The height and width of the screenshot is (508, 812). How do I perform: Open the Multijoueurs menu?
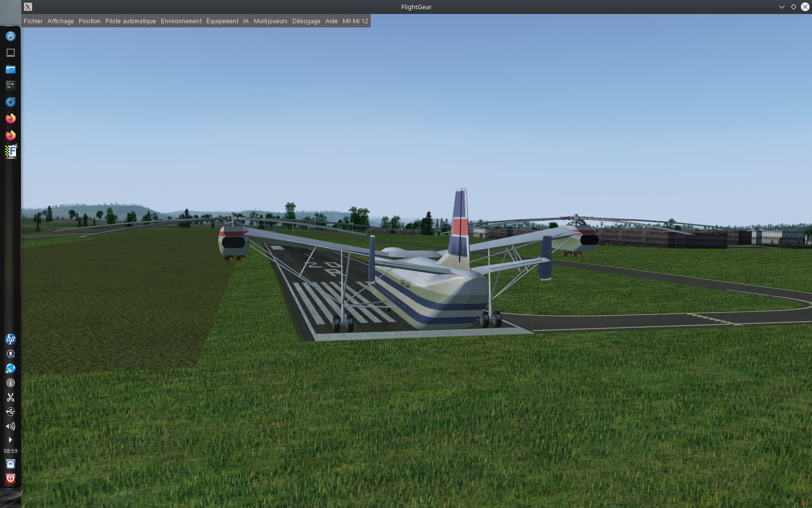[271, 21]
